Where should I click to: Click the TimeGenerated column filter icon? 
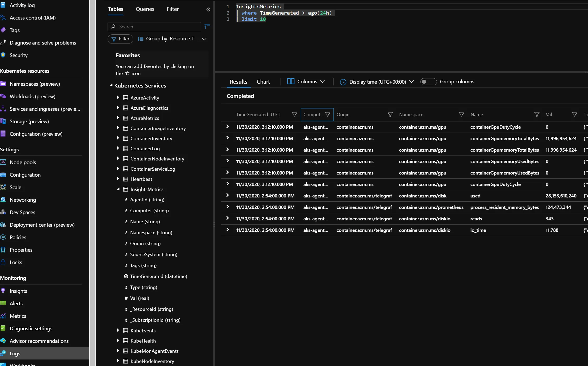pyautogui.click(x=294, y=115)
